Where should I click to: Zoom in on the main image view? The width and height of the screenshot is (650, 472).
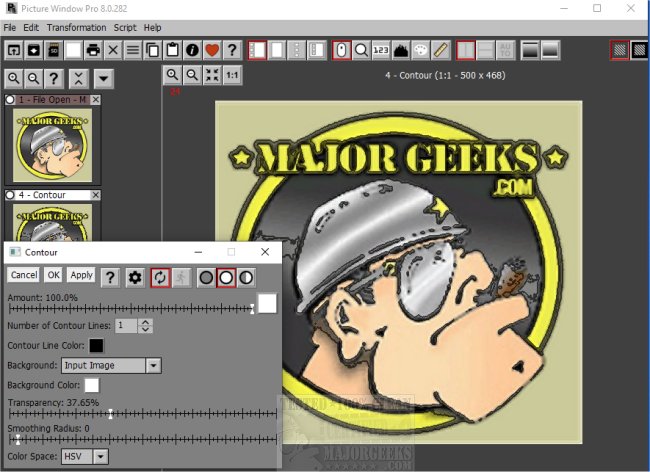(x=172, y=75)
